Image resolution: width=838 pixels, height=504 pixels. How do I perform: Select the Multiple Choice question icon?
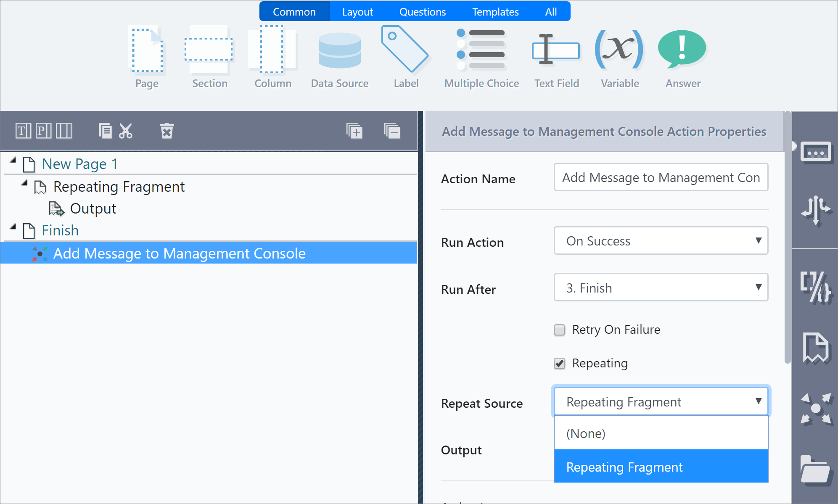coord(481,50)
